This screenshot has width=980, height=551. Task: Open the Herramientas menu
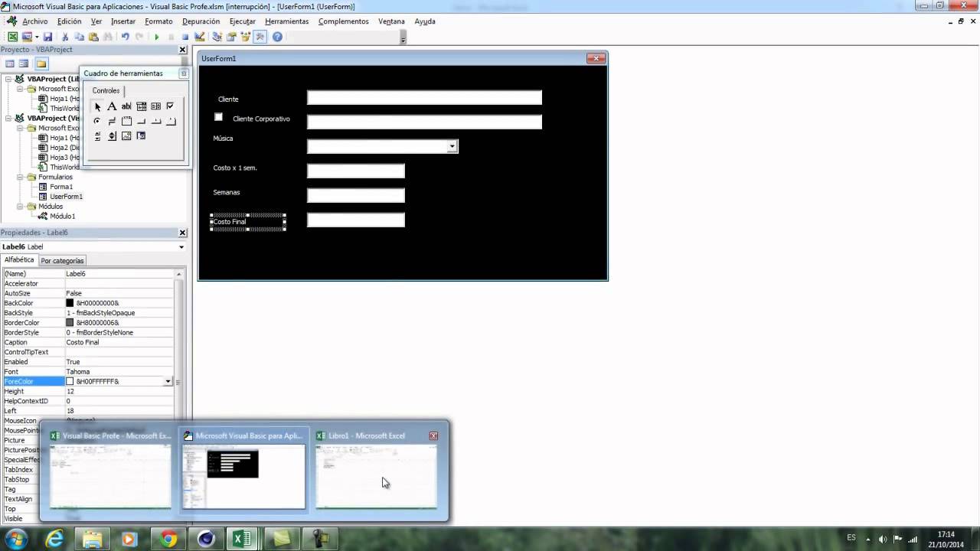point(287,21)
